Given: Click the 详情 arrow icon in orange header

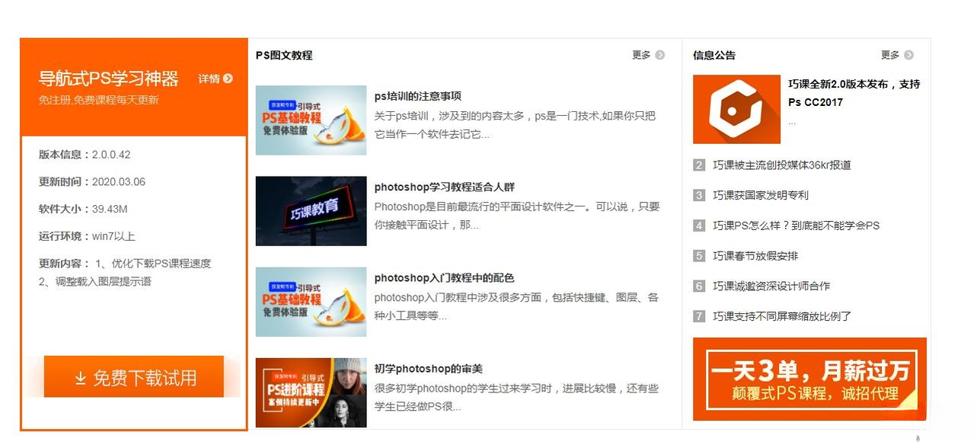Looking at the screenshot, I should pos(228,78).
